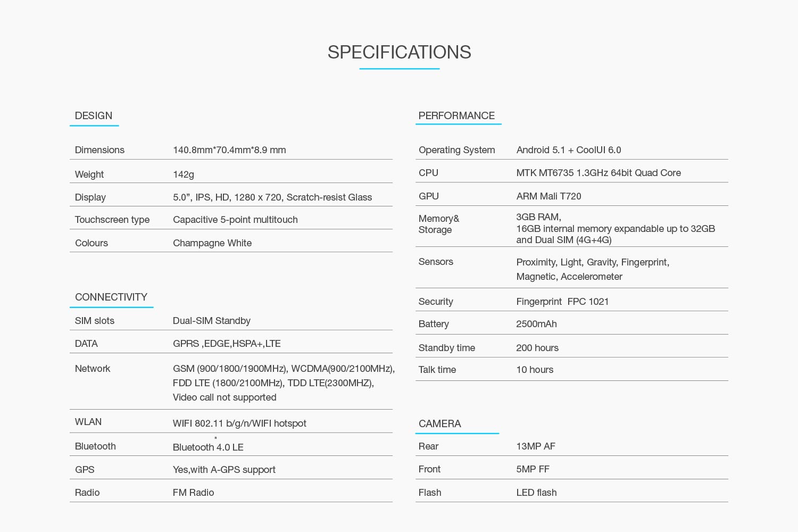Image resolution: width=798 pixels, height=532 pixels.
Task: Select the Bluetooth 4.0 LE value
Action: coord(208,447)
